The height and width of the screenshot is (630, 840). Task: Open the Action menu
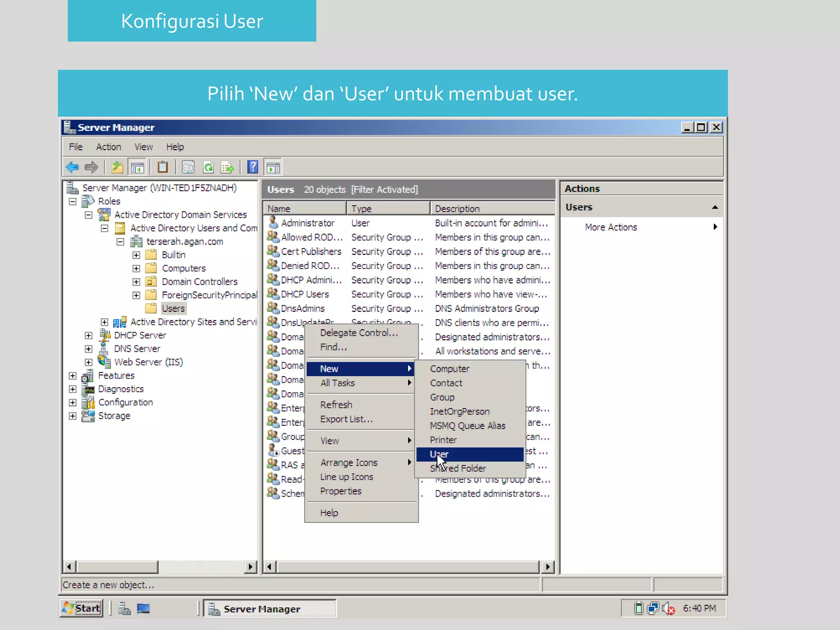[x=109, y=147]
